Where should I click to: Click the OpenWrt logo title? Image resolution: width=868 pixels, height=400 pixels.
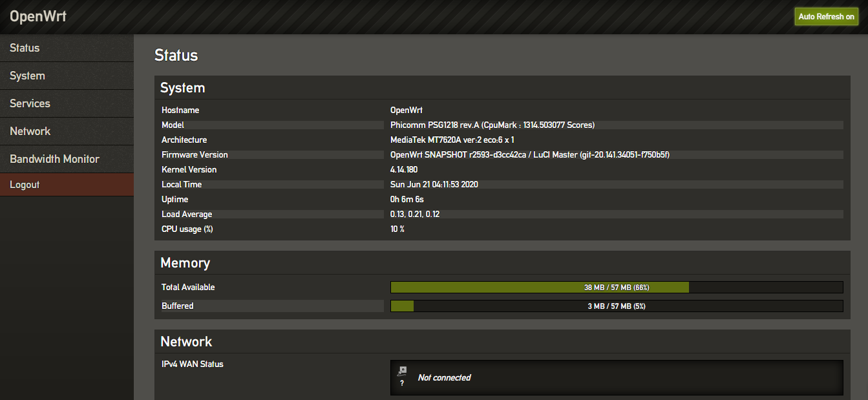tap(38, 16)
